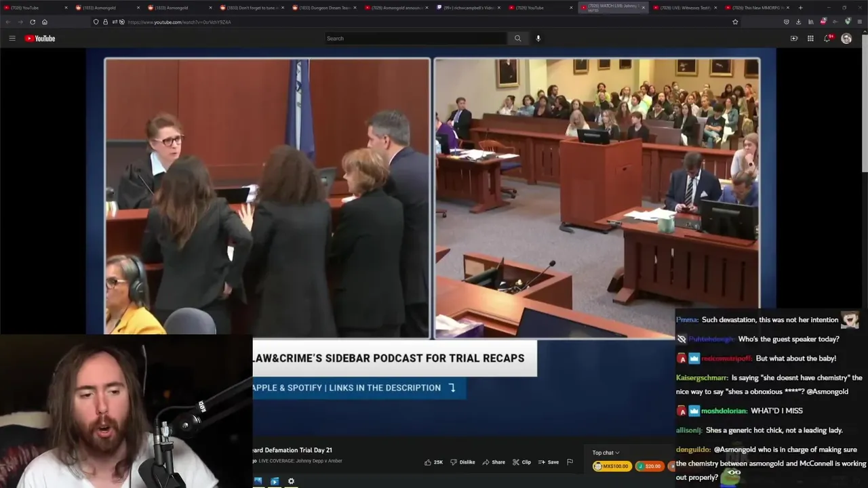Go back with the browser back arrow
The height and width of the screenshot is (488, 868).
point(8,22)
